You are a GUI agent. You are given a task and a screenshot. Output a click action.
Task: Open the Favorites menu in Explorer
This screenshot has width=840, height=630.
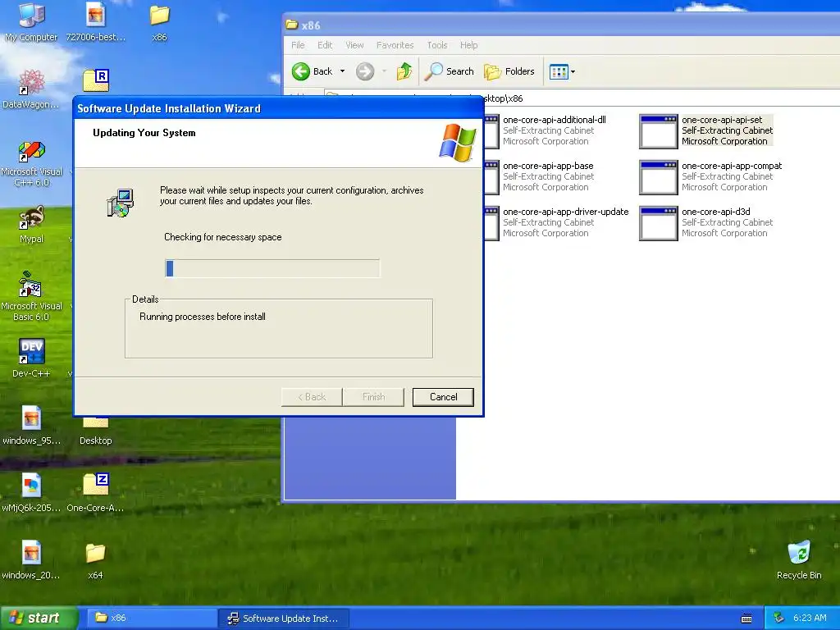click(395, 45)
